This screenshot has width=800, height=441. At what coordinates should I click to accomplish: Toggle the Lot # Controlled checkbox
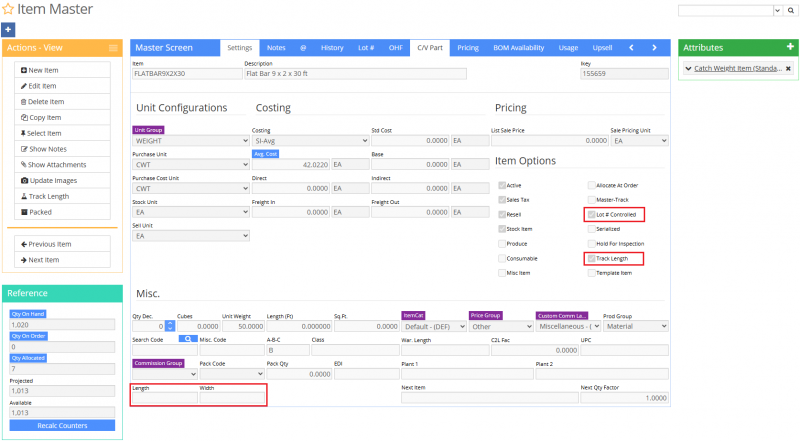click(591, 214)
